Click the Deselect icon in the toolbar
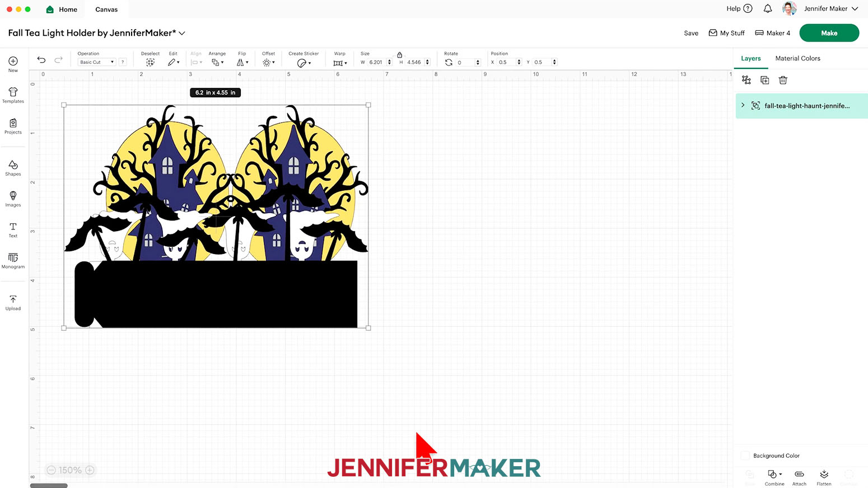Image resolution: width=868 pixels, height=488 pixels. (150, 62)
